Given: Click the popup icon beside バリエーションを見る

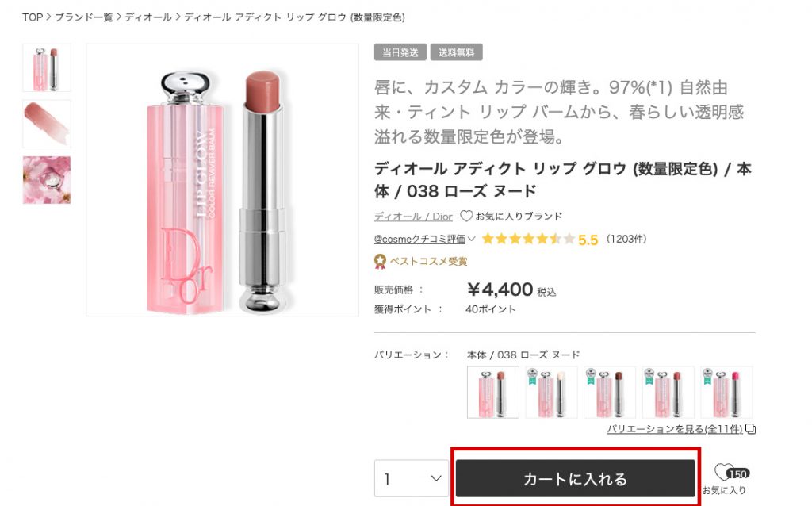Looking at the screenshot, I should click(x=751, y=429).
